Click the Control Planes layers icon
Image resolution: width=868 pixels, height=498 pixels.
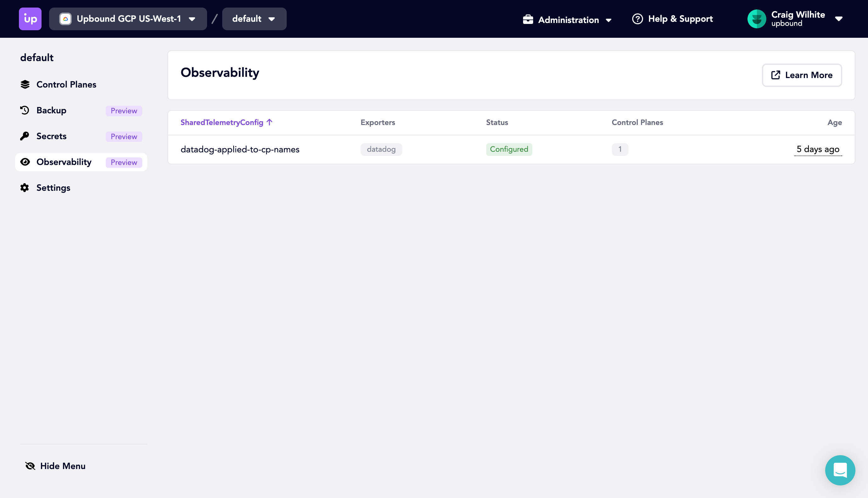(25, 84)
